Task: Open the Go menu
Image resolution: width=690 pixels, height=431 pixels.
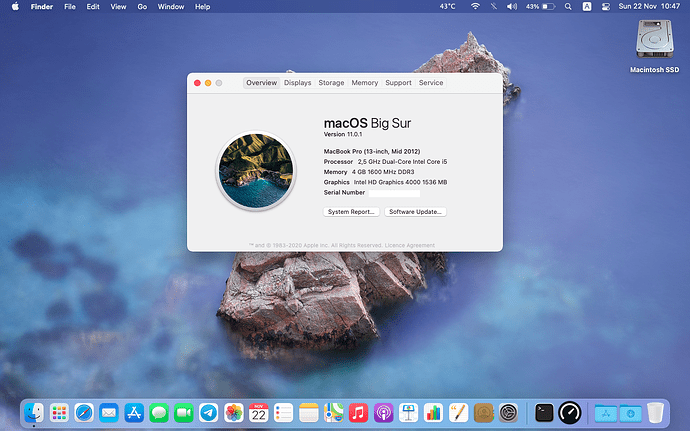Action: [142, 7]
